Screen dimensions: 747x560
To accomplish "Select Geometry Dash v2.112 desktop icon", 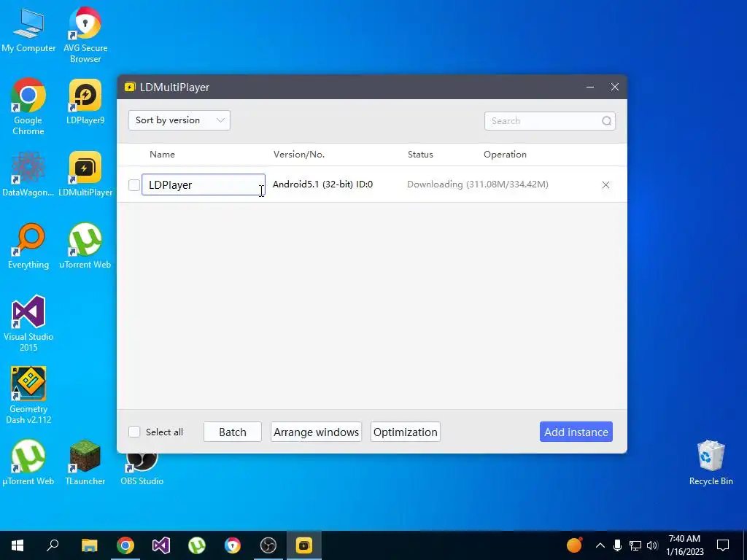I will pyautogui.click(x=28, y=395).
